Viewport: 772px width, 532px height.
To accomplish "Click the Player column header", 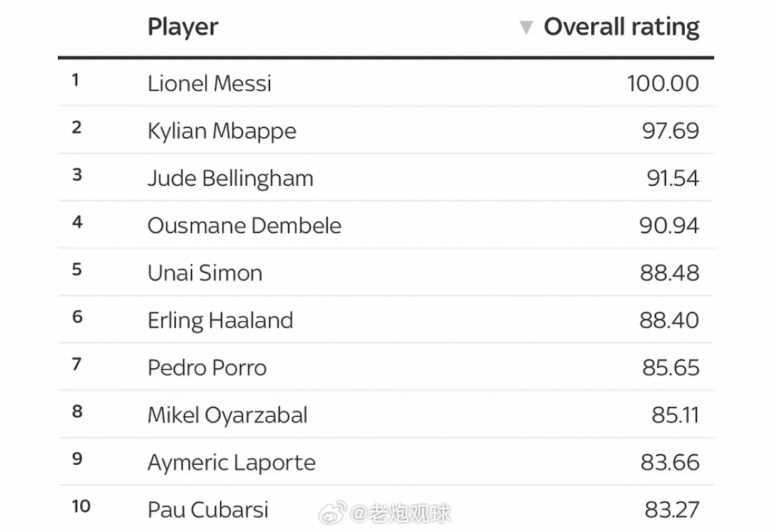I will click(183, 27).
